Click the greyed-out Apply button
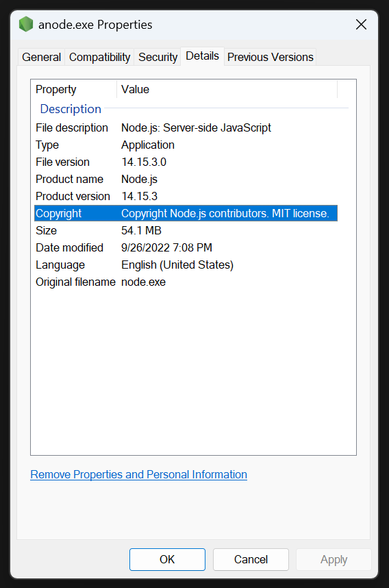Viewport: 389px width, 588px height. pyautogui.click(x=334, y=559)
